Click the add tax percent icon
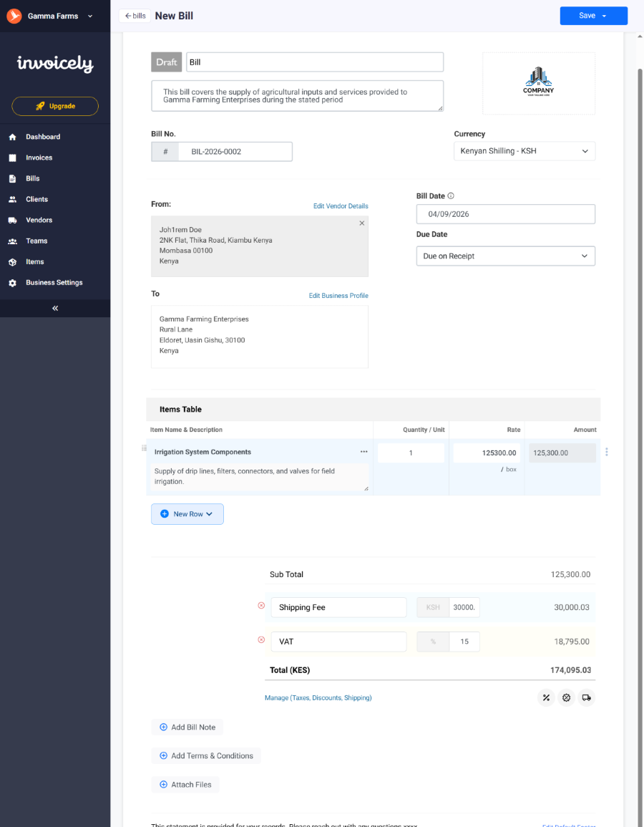 (546, 698)
